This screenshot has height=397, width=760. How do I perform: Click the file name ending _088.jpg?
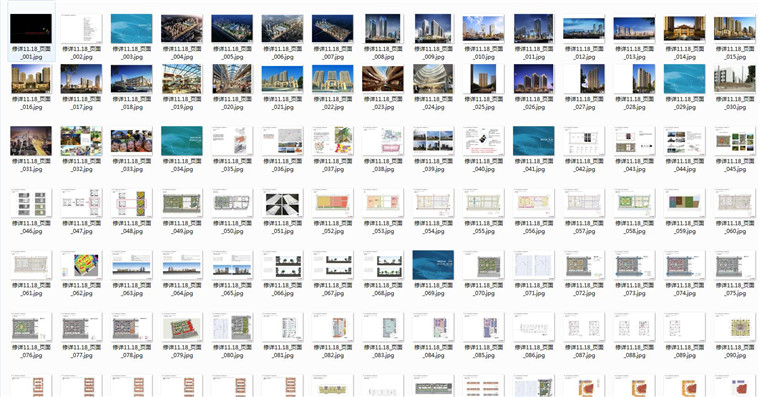(x=634, y=351)
